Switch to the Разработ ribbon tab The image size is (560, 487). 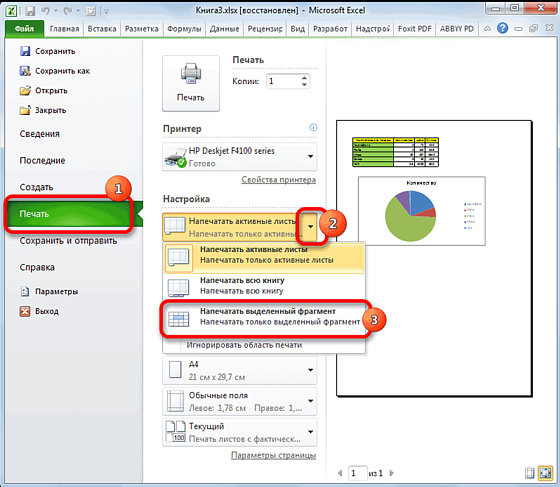330,29
